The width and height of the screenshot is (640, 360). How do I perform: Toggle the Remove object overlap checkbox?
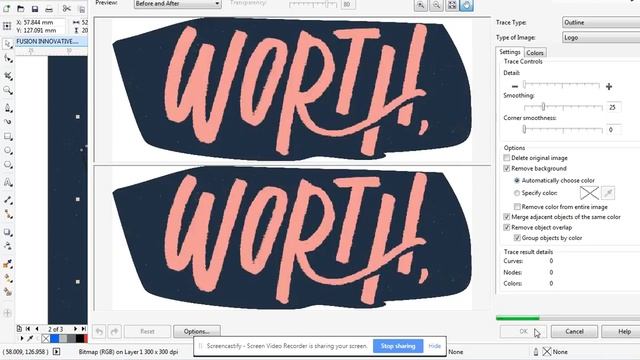(507, 228)
